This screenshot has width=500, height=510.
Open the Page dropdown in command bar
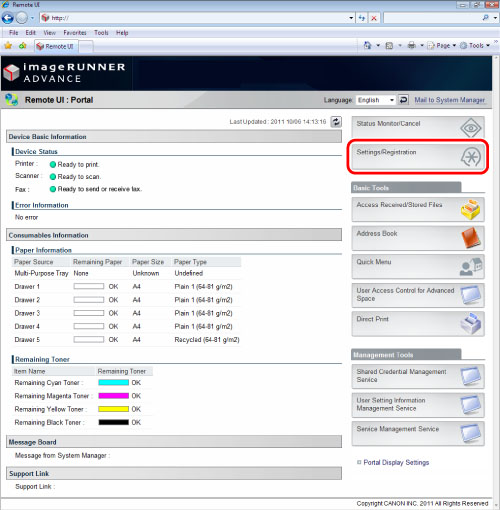[x=442, y=46]
